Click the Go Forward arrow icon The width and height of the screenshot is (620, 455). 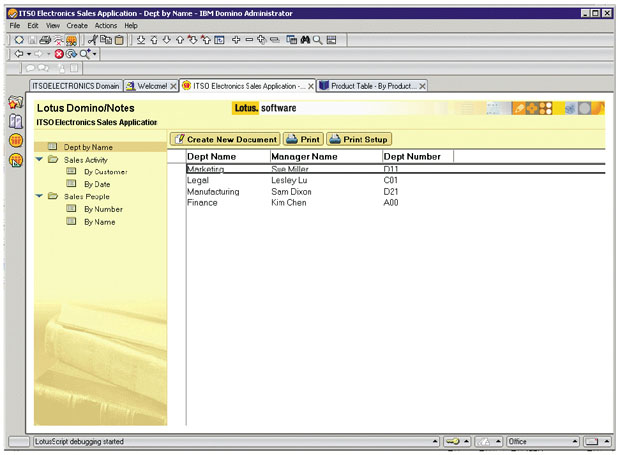(38, 53)
